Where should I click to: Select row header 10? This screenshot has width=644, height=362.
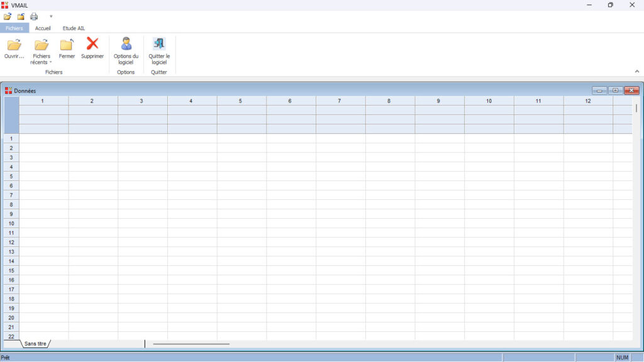11,224
